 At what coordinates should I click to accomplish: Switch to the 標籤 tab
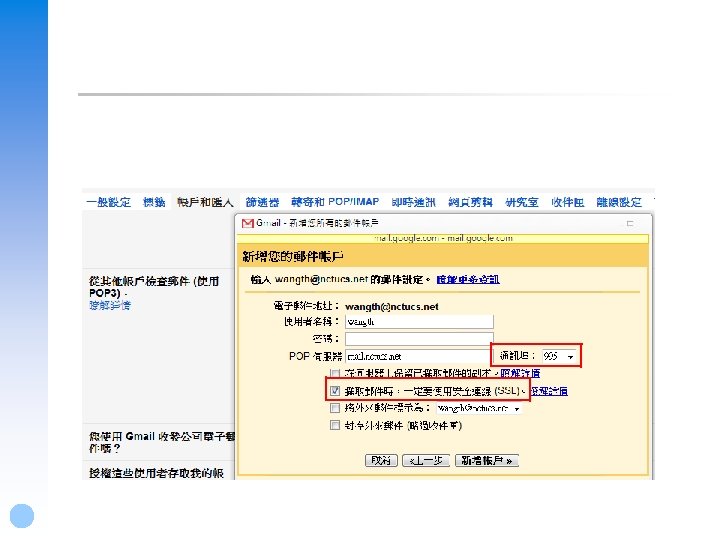(154, 202)
